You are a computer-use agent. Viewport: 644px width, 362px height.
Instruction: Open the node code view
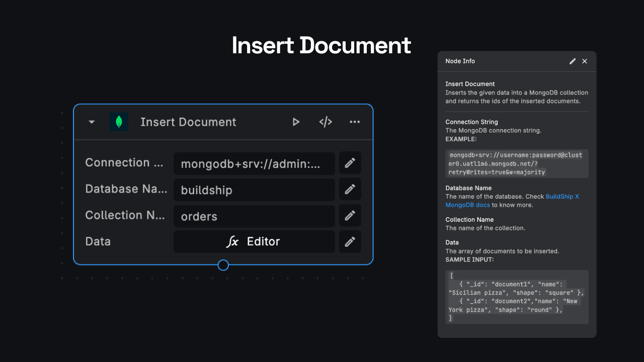[x=326, y=122]
